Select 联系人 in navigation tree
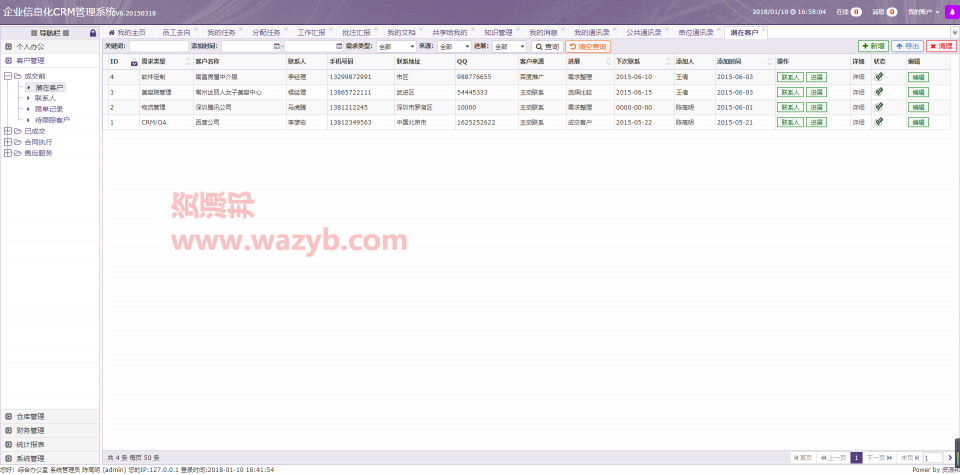Screen dimensions: 960x475 [45, 98]
